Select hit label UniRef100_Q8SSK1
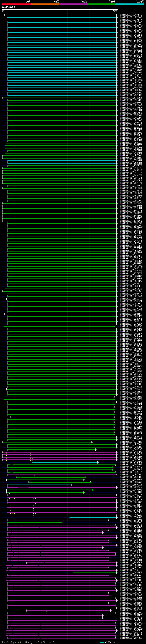Image resolution: width=146 pixels, height=644 pixels. pyautogui.click(x=131, y=392)
